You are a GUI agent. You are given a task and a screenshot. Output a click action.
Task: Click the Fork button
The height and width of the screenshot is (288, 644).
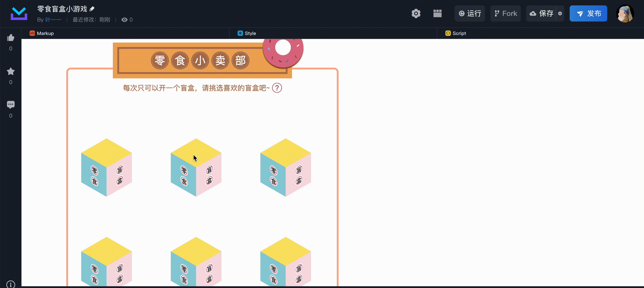(505, 13)
